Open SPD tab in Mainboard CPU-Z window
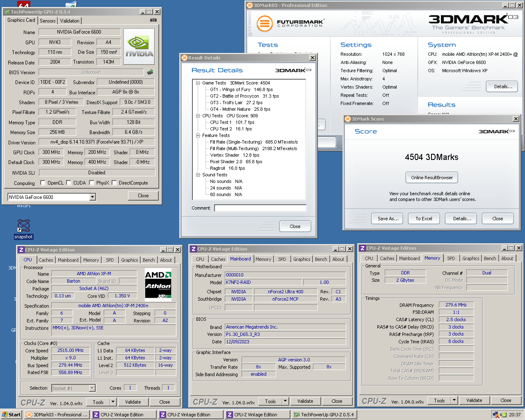 [x=282, y=259]
